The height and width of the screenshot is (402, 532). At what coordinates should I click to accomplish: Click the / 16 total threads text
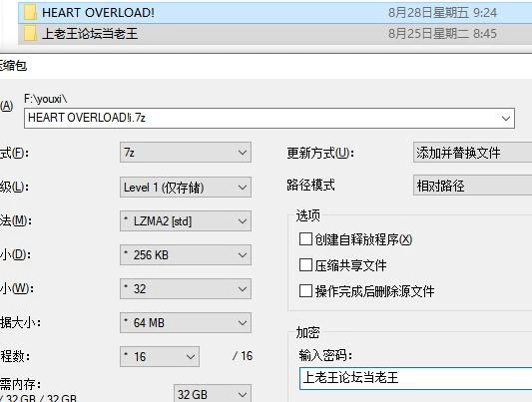point(243,356)
